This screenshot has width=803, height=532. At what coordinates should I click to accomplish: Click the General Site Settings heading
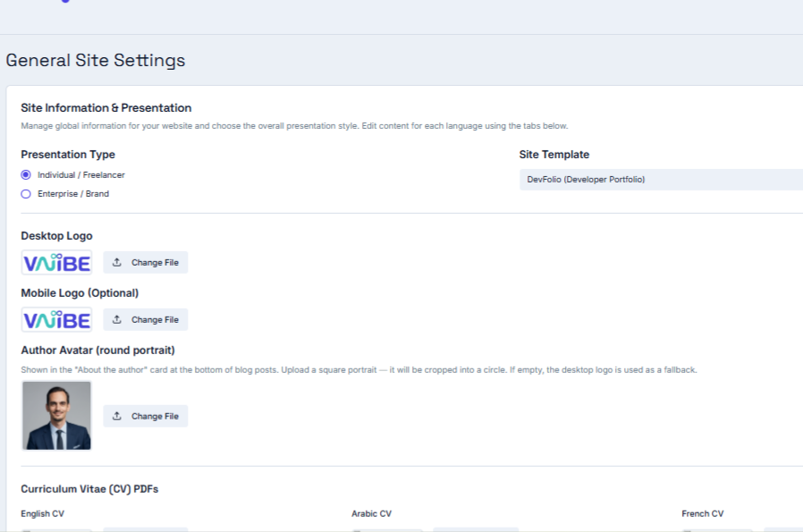click(96, 61)
